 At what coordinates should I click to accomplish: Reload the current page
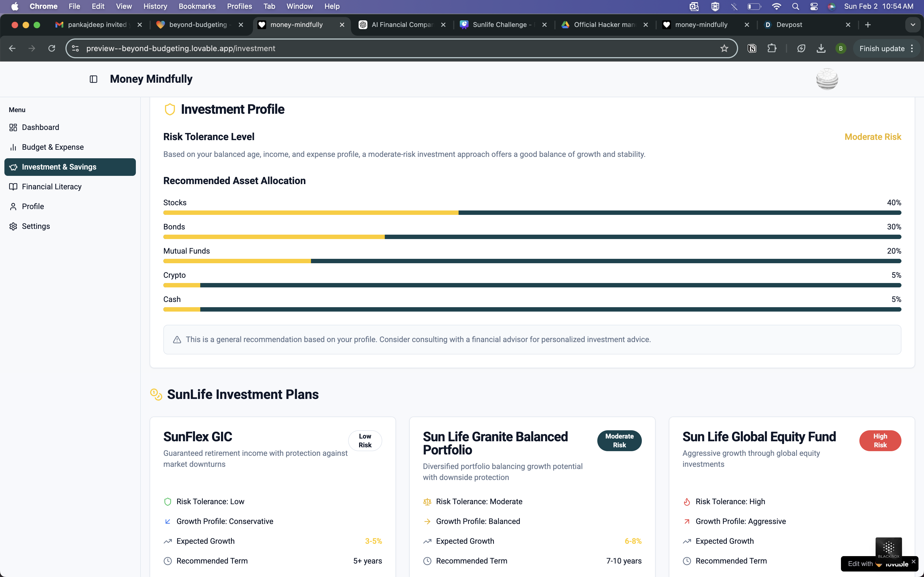coord(51,48)
